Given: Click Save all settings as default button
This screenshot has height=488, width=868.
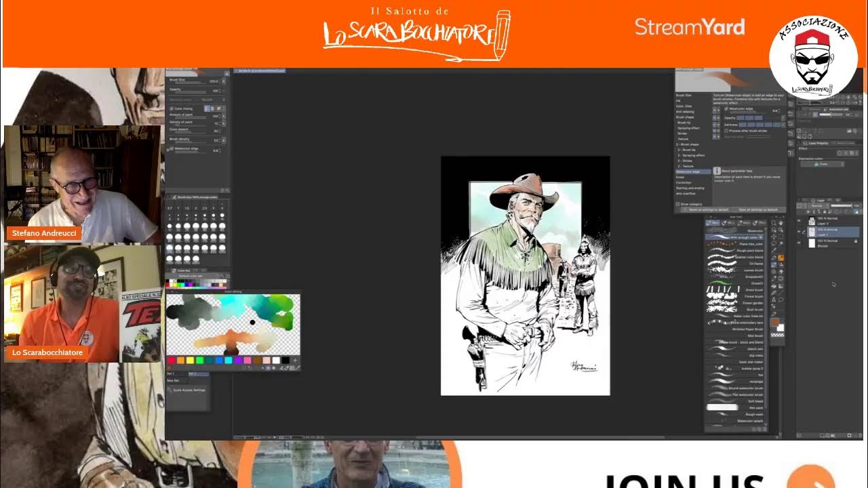Looking at the screenshot, I should coord(758,209).
